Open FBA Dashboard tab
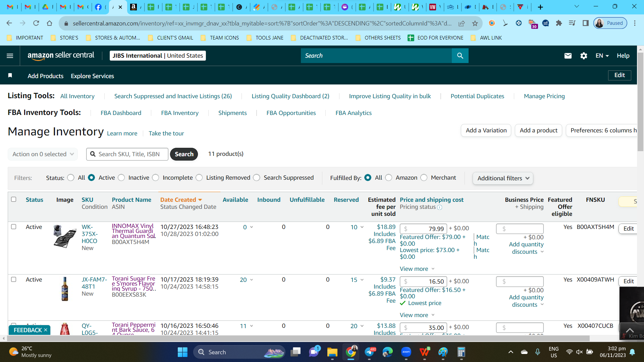The image size is (644, 362). click(x=121, y=113)
